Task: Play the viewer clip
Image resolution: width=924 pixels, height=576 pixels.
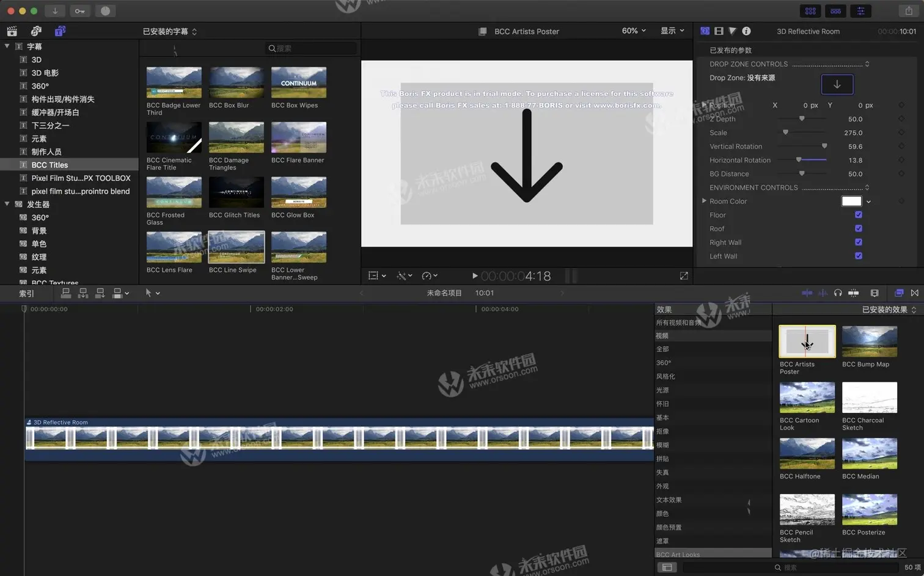Action: (x=474, y=276)
